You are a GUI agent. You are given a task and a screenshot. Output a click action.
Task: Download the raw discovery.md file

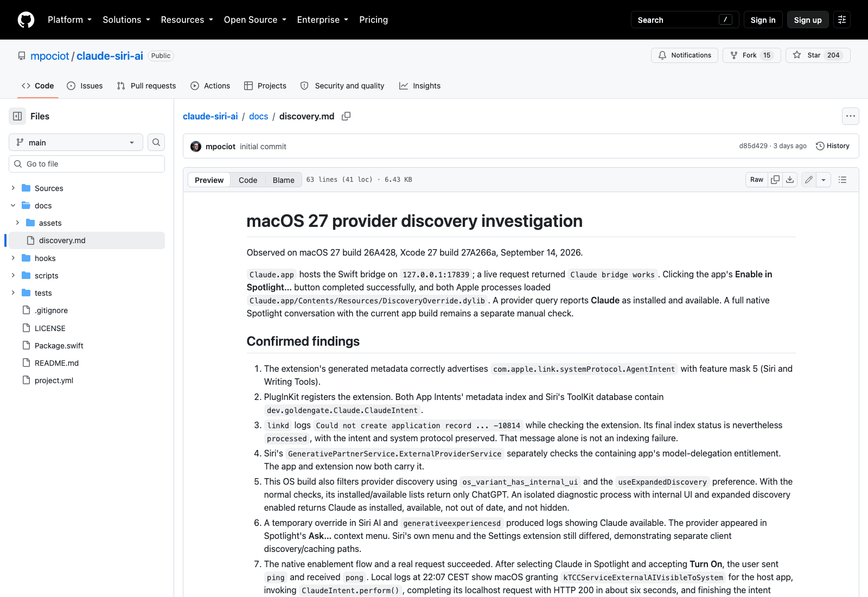[790, 180]
